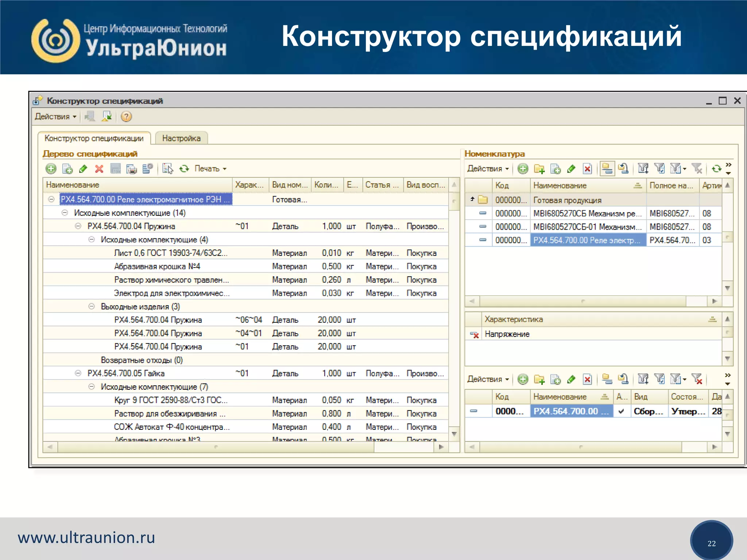
Task: Collapse Исходные комплектующие (14) node
Action: (65, 213)
